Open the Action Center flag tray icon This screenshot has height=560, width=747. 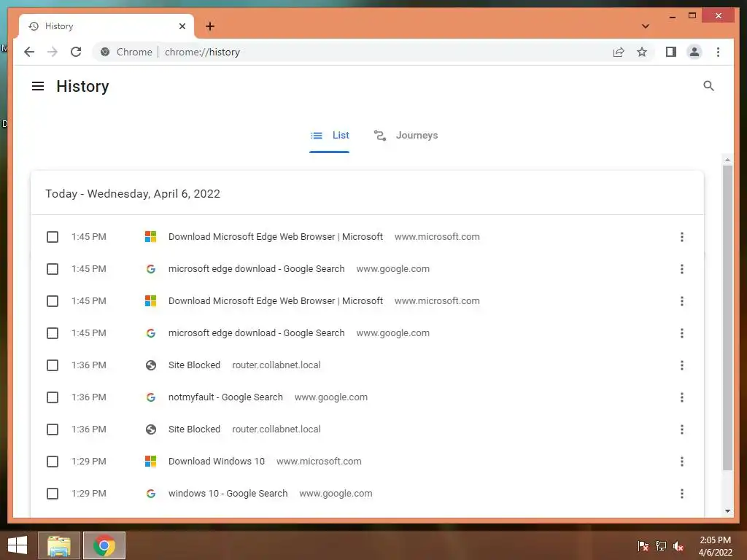643,545
